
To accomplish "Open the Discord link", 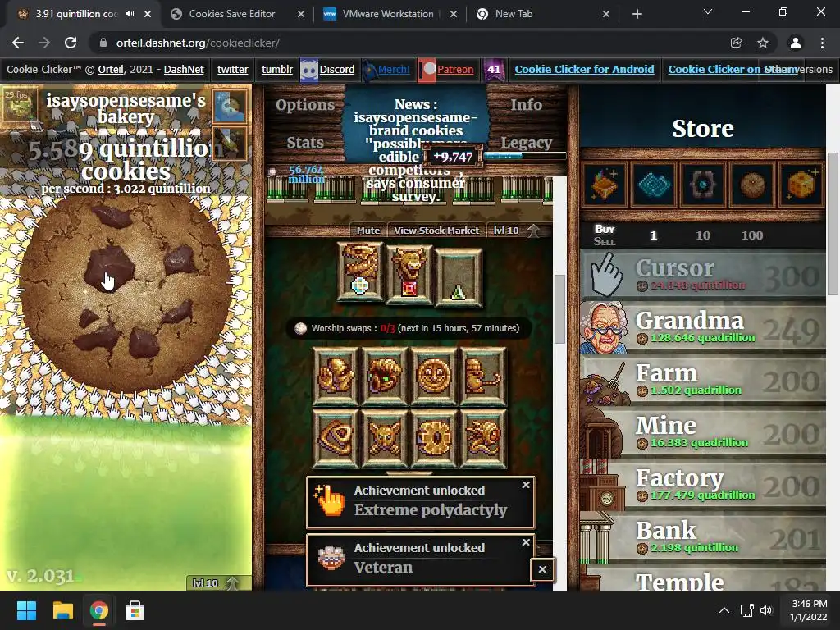I will click(x=336, y=69).
